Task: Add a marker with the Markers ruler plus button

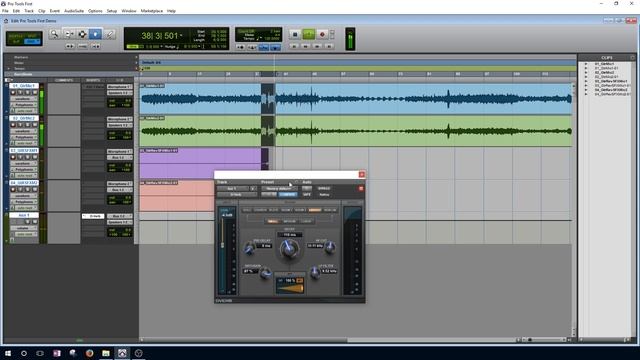Action: pyautogui.click(x=136, y=58)
